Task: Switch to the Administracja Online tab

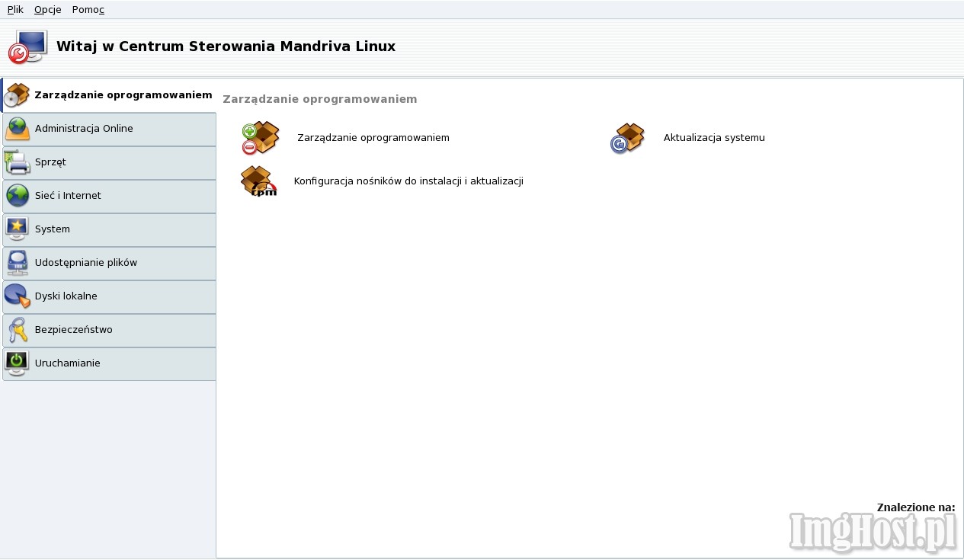Action: point(109,129)
